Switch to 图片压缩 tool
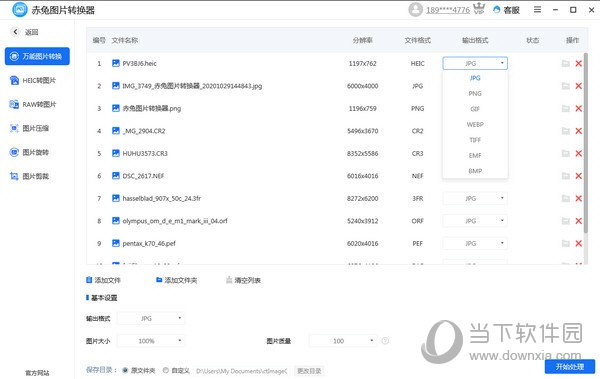Image resolution: width=600 pixels, height=379 pixels. pyautogui.click(x=30, y=128)
